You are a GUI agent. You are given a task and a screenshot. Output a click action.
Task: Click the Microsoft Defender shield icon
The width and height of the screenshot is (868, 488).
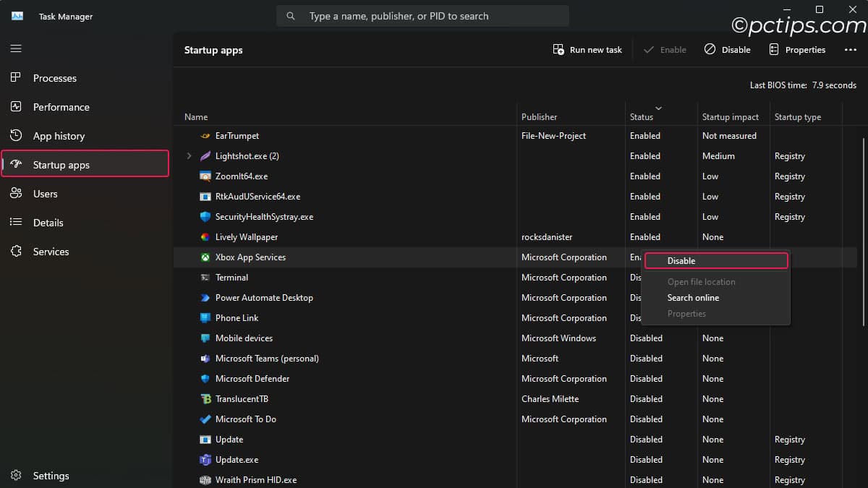(x=205, y=379)
